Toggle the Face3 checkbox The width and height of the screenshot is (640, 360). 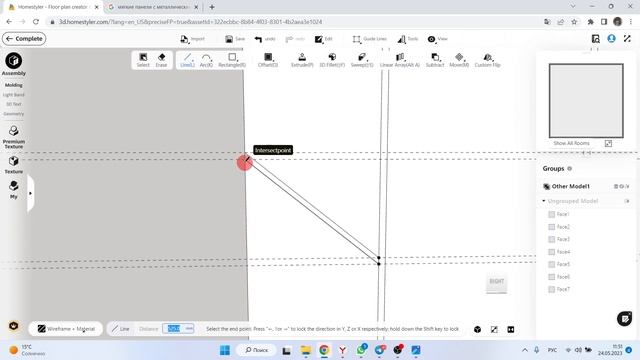551,239
